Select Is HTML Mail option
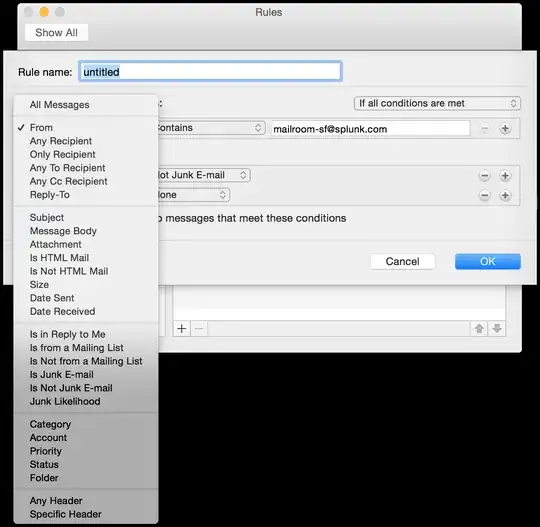The width and height of the screenshot is (540, 527). (86, 258)
